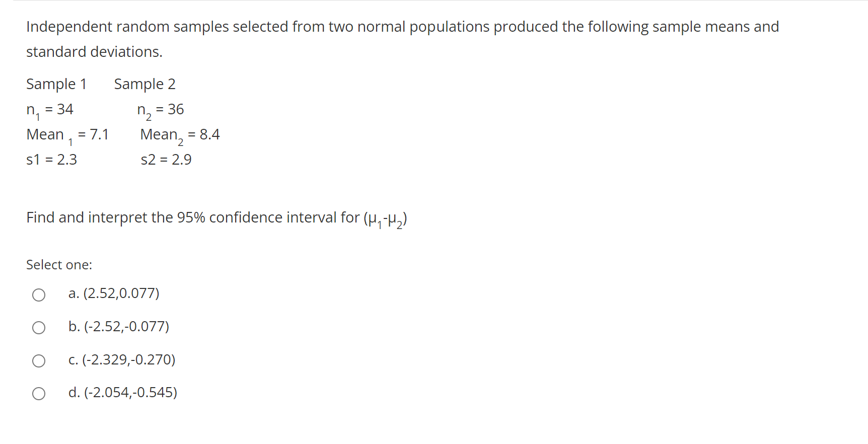Select answer option a radio button

click(x=39, y=295)
